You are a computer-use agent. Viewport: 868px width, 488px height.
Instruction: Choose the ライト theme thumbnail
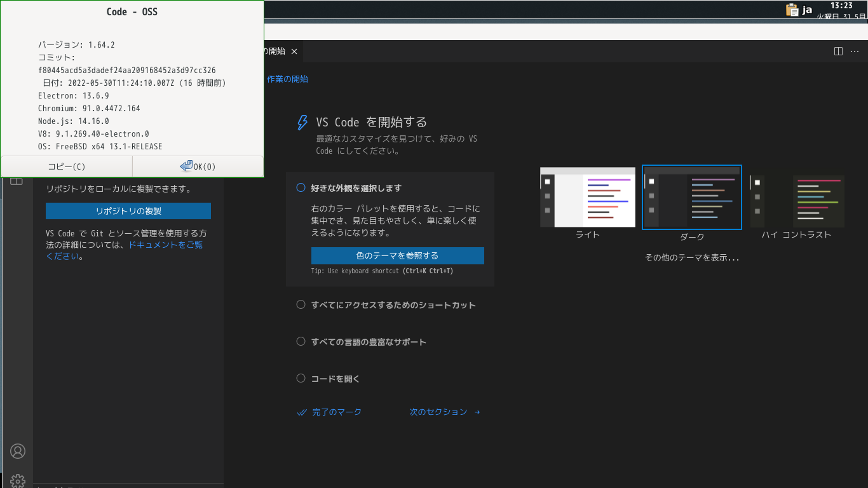588,197
